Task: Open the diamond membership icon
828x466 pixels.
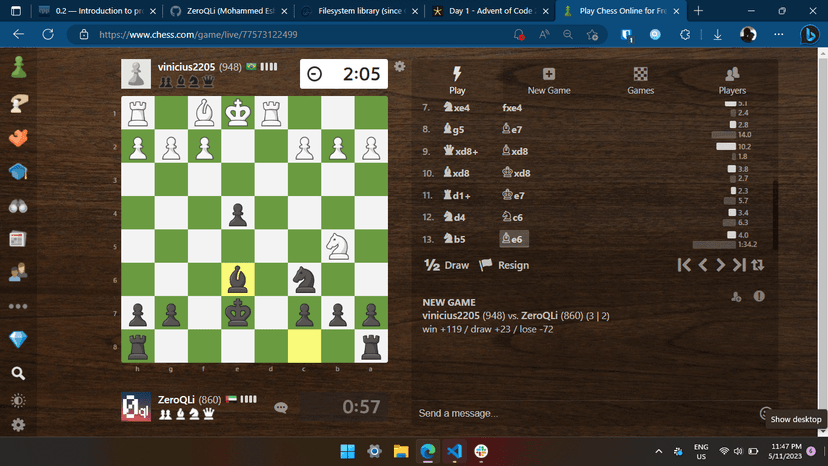Action: 18,340
